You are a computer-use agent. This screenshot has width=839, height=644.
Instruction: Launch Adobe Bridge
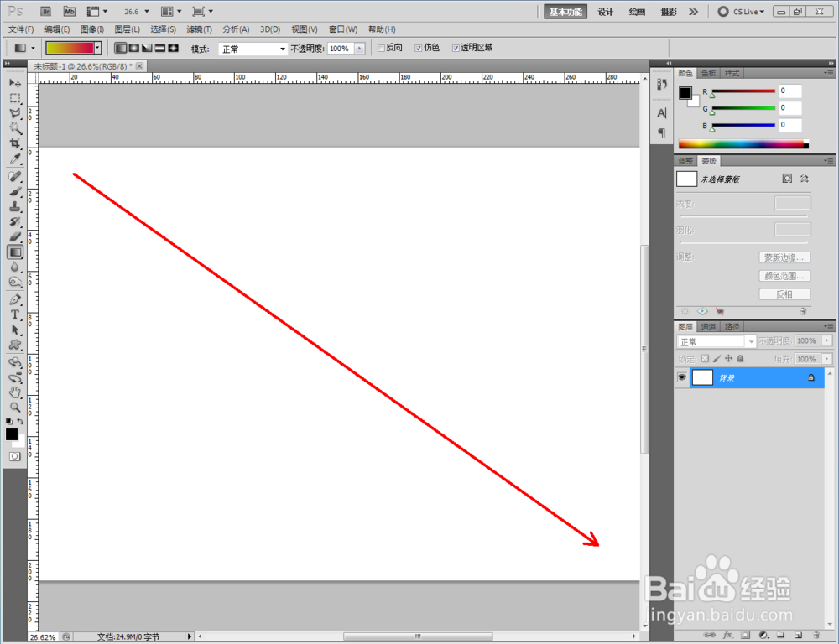click(x=46, y=11)
